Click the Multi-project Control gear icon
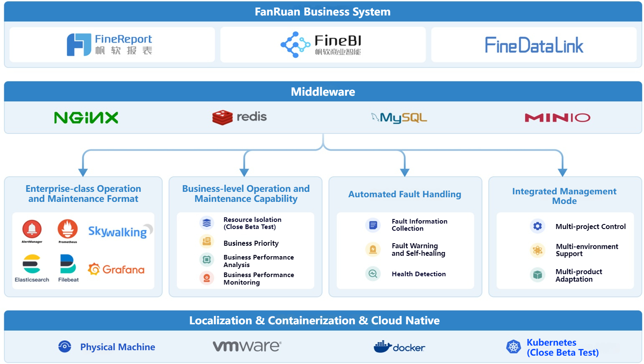644x364 pixels. (x=538, y=226)
